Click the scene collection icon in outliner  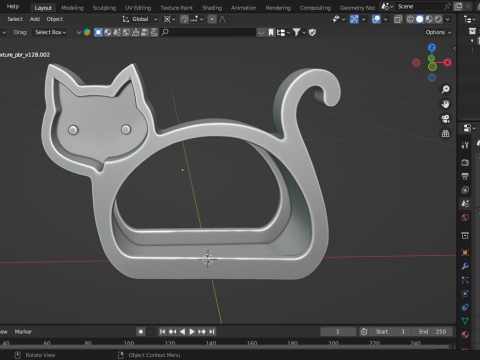tap(472, 31)
